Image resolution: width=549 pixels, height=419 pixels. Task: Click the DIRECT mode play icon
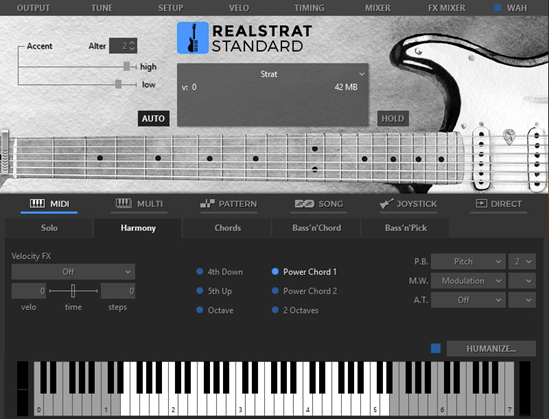pyautogui.click(x=481, y=203)
